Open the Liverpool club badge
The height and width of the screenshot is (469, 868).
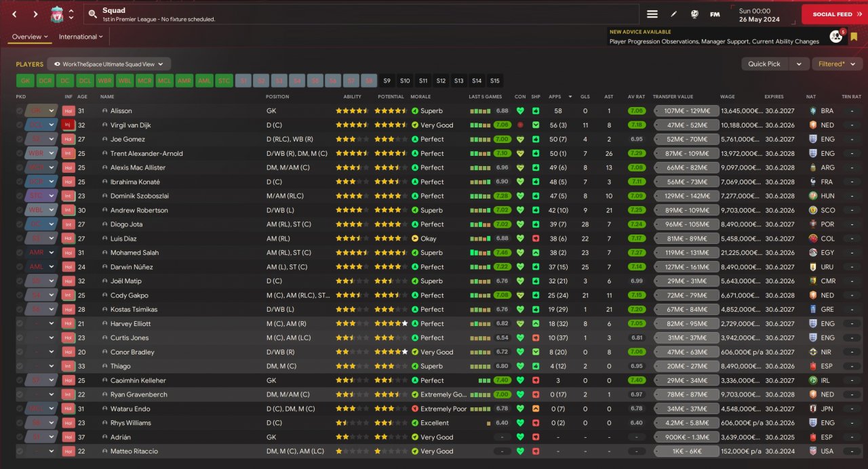pyautogui.click(x=57, y=14)
